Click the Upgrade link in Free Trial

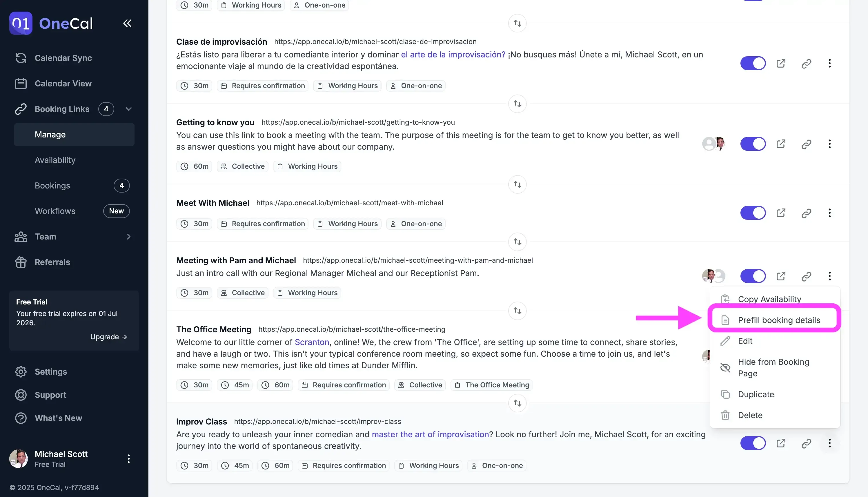pos(108,337)
